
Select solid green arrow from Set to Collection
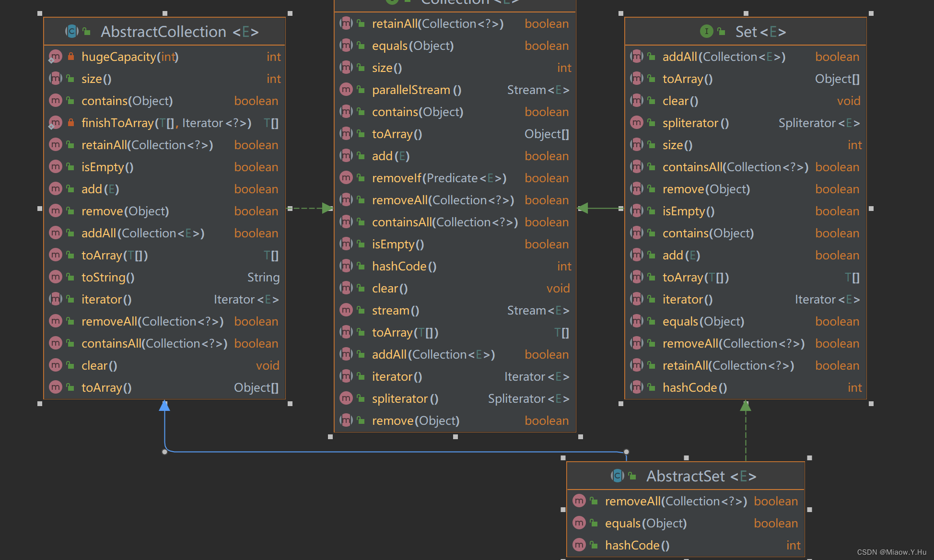click(x=601, y=208)
